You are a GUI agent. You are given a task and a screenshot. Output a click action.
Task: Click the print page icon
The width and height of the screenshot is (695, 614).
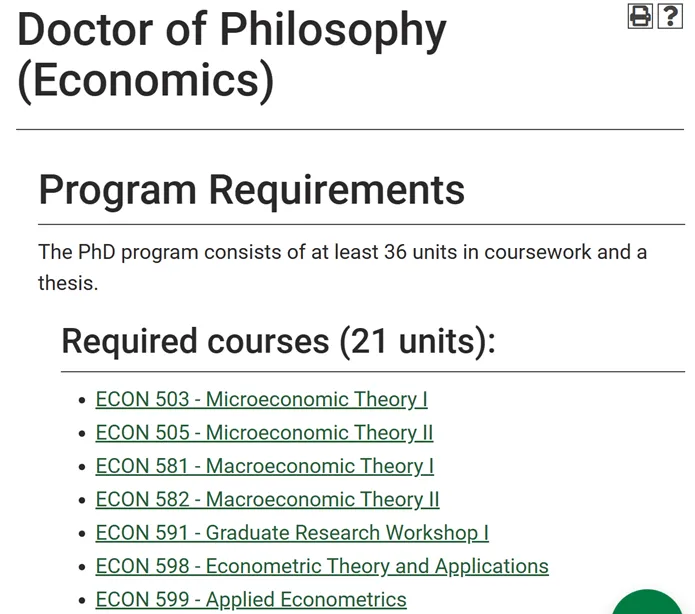(640, 16)
